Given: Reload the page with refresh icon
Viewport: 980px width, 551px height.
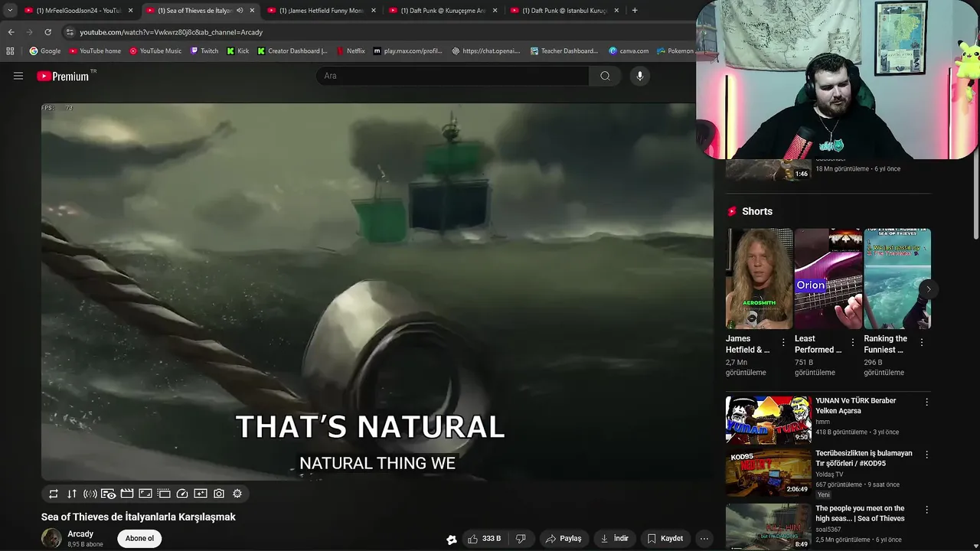Looking at the screenshot, I should click(x=47, y=32).
